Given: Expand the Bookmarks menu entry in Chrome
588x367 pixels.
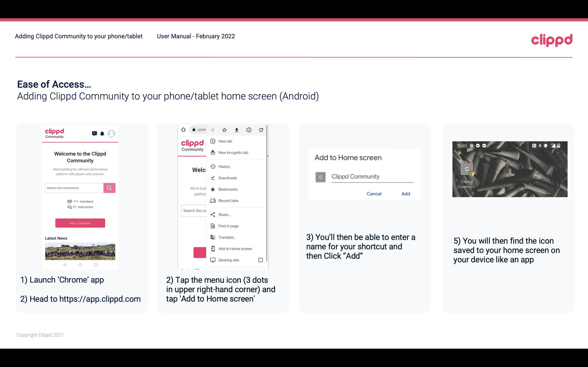Looking at the screenshot, I should tap(227, 189).
